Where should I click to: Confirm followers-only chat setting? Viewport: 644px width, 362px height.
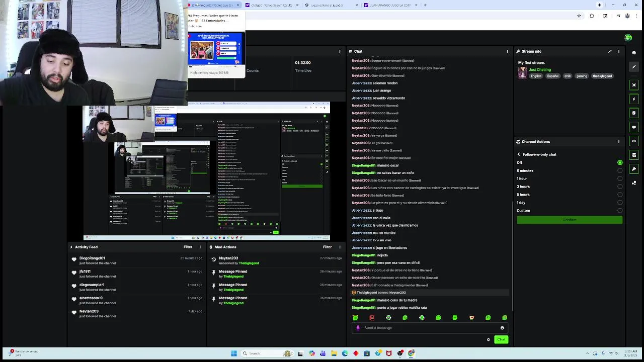point(569,220)
